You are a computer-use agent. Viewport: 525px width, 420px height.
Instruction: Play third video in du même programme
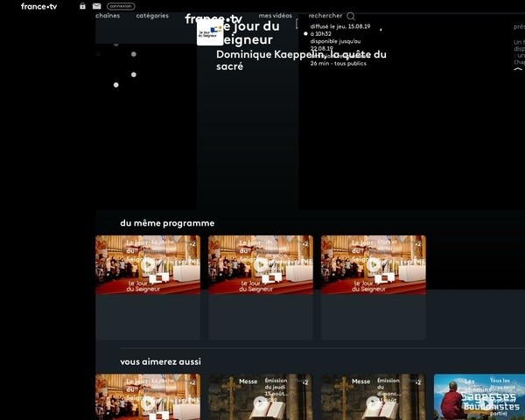click(x=374, y=263)
